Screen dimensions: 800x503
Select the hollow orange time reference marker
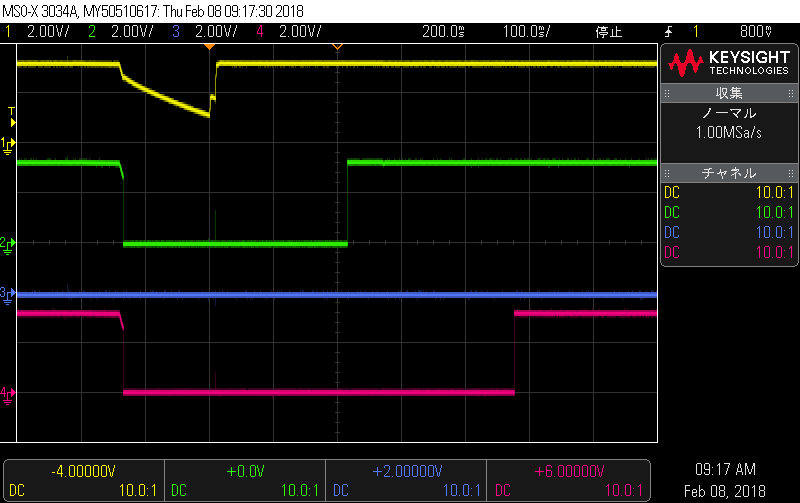click(337, 47)
